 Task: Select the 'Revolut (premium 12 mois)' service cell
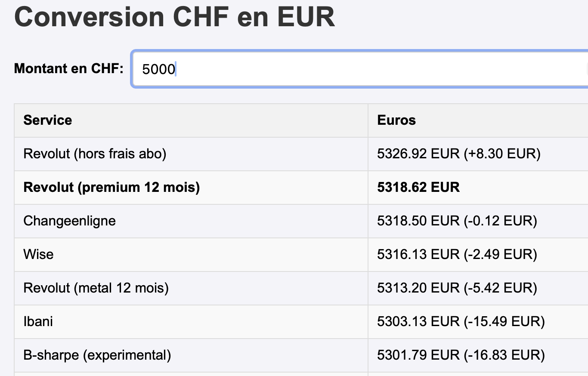coord(111,187)
